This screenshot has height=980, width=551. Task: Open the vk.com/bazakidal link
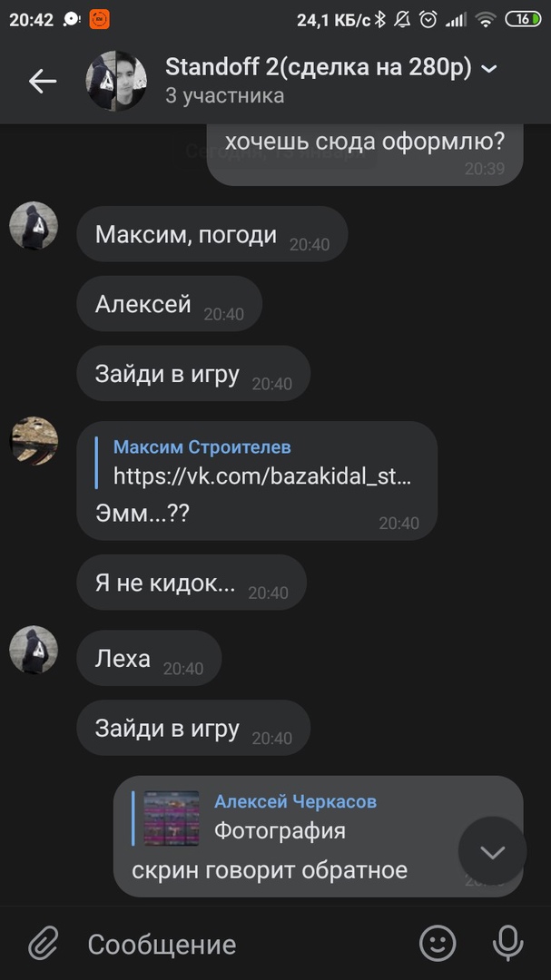click(262, 477)
